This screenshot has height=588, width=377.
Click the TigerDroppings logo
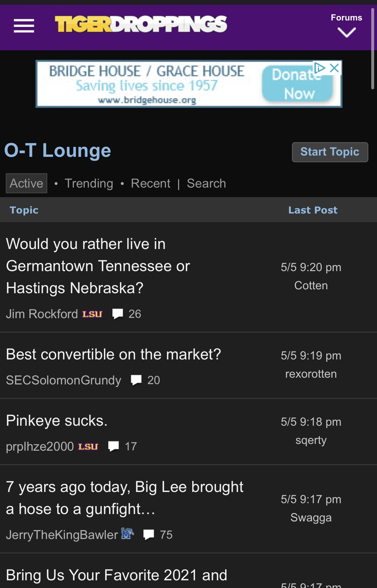tap(141, 24)
